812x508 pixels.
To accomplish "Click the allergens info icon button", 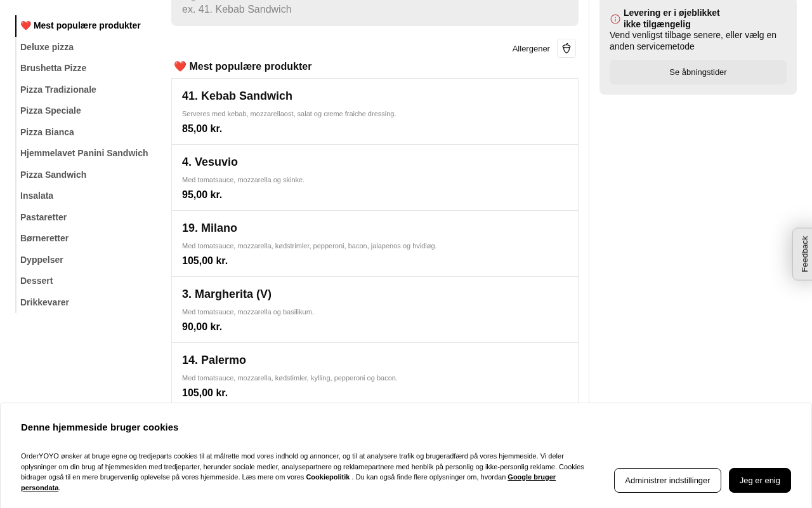I will tap(566, 48).
